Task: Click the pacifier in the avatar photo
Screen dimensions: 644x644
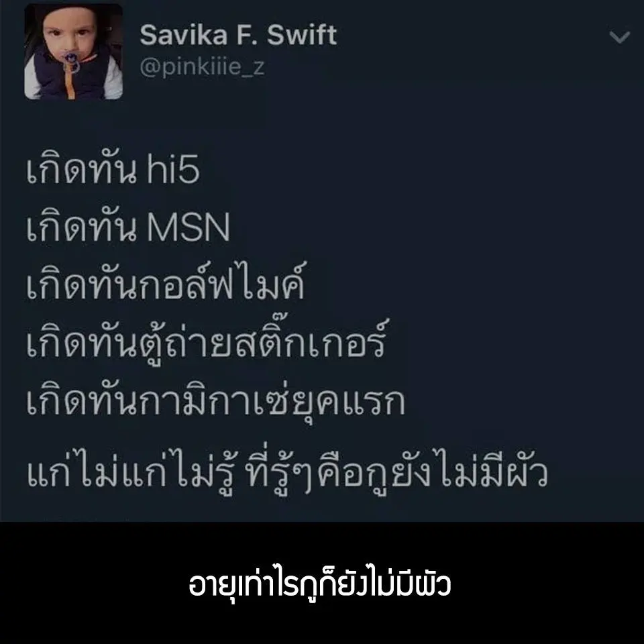Action: coord(71,62)
